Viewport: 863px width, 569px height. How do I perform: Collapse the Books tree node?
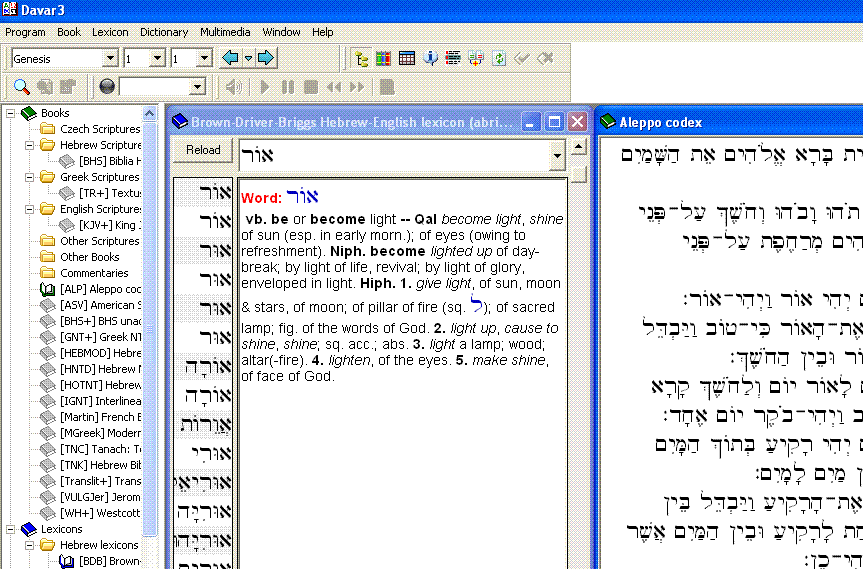click(10, 113)
